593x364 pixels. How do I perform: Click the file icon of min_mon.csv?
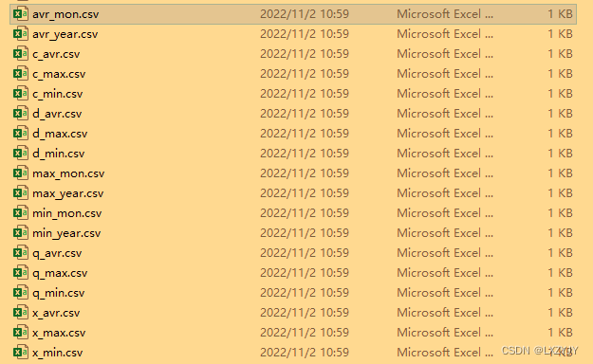(x=21, y=213)
